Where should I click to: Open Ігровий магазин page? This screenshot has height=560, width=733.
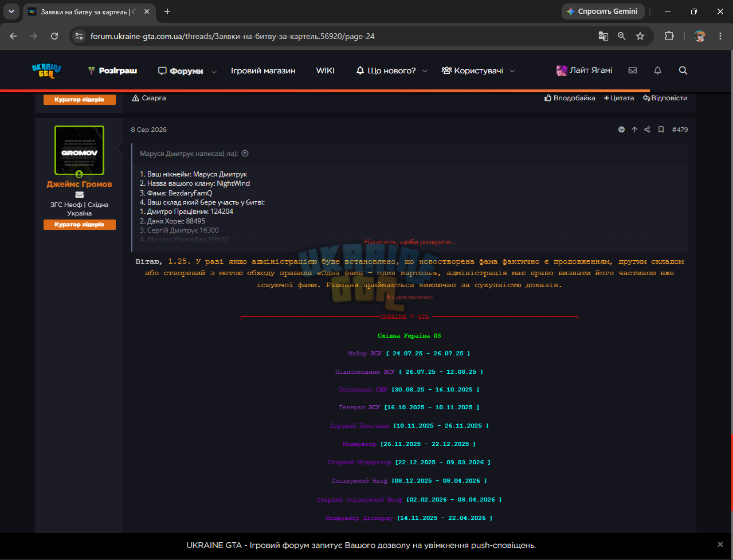coord(263,71)
